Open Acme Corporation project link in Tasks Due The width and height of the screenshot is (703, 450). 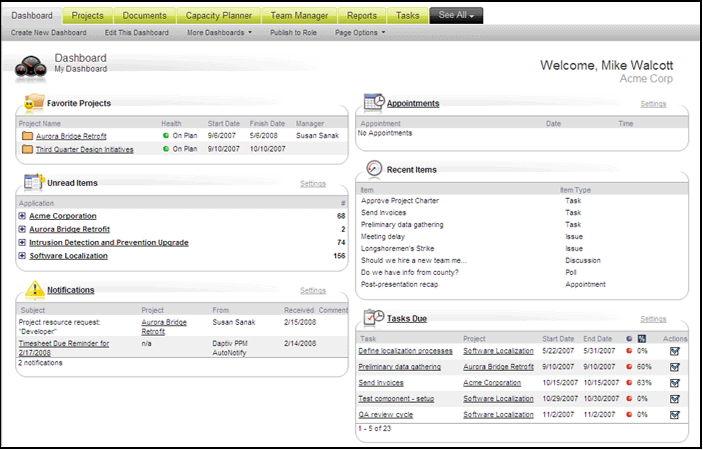[492, 383]
